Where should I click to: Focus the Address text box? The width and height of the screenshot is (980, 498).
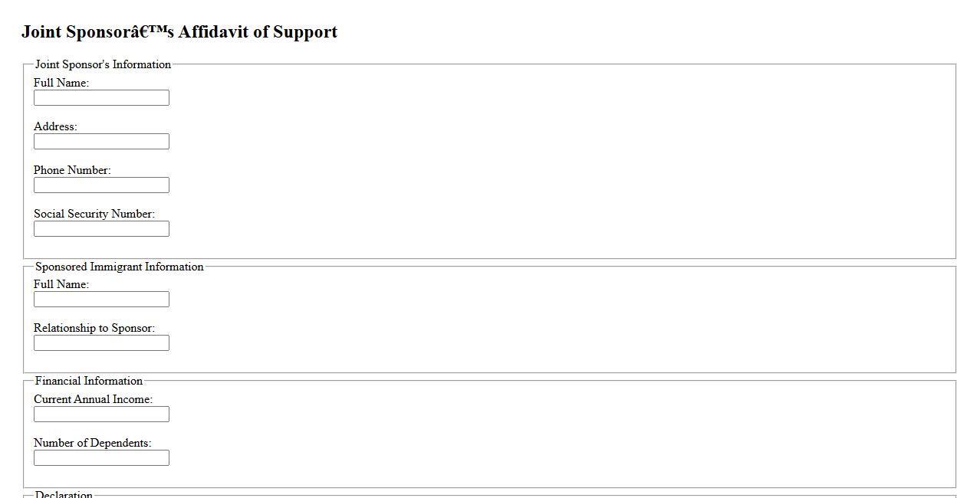[x=101, y=142]
